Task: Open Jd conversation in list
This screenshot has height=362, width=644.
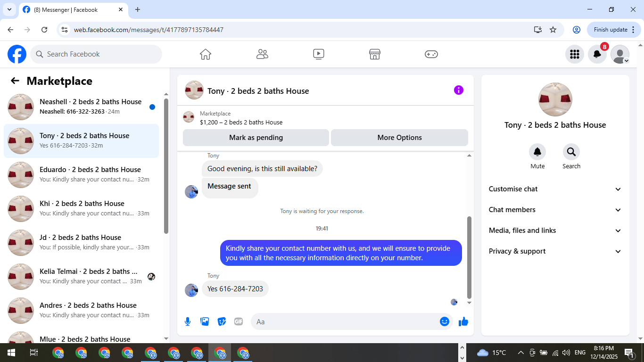Action: [x=81, y=243]
